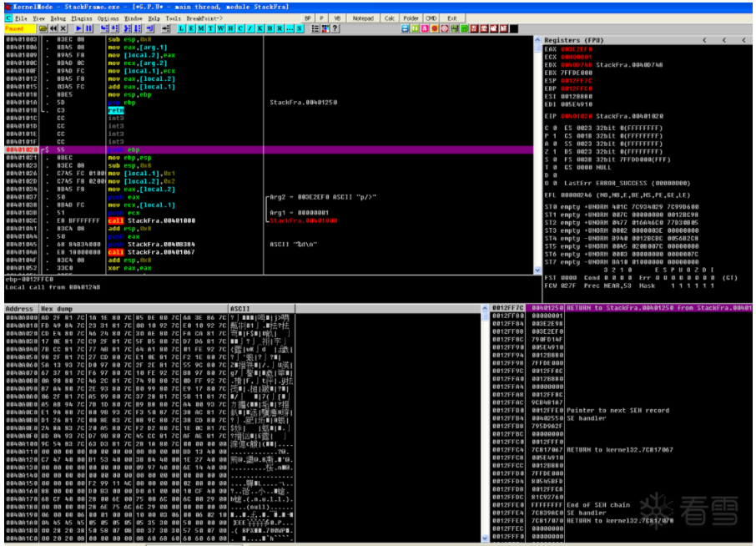Select the highlighted push ebp line at 00401020
This screenshot has width=756, height=546.
(269, 150)
